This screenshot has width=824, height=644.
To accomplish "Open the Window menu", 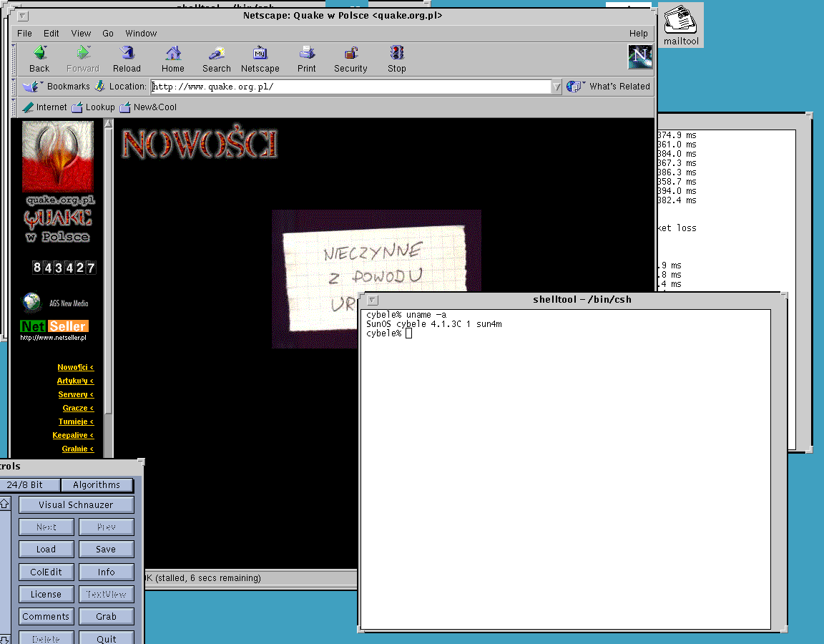I will point(141,33).
